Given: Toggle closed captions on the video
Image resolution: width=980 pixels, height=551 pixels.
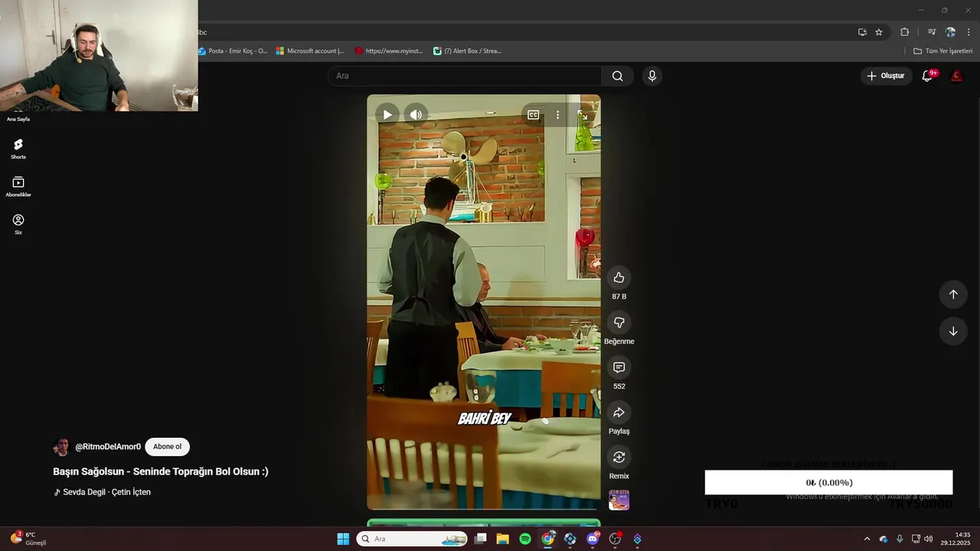Looking at the screenshot, I should pyautogui.click(x=534, y=115).
